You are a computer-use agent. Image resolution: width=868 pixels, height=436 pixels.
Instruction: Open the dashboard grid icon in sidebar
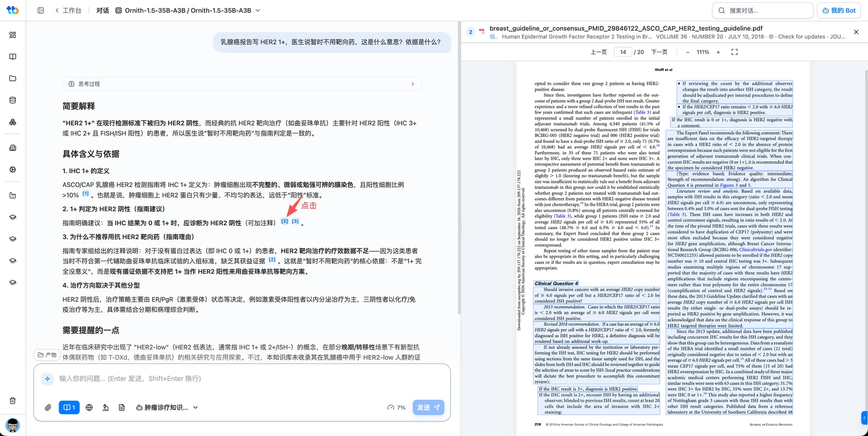12,35
